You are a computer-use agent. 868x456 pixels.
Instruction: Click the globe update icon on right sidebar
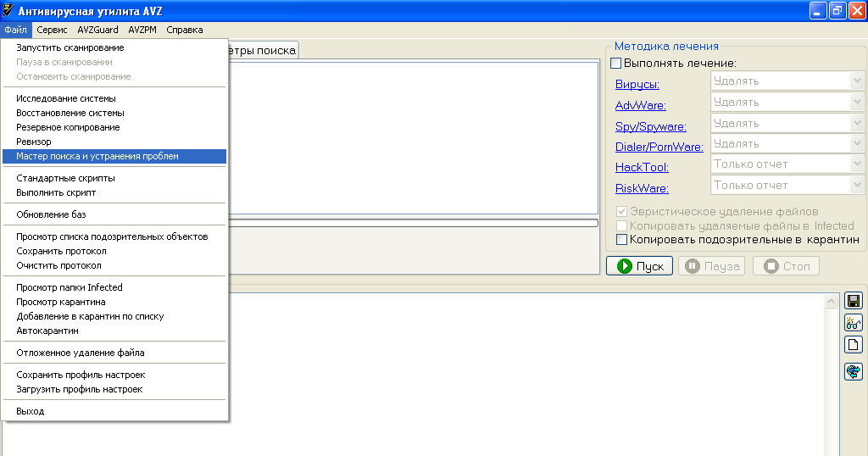point(853,371)
